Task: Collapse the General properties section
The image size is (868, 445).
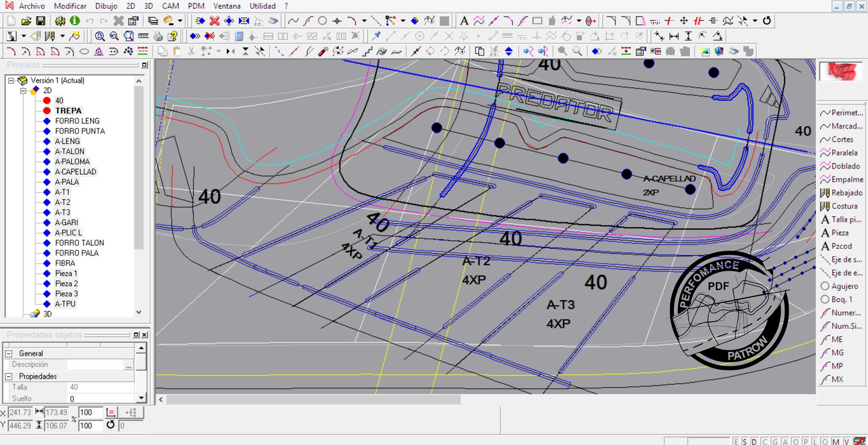Action: [x=8, y=353]
